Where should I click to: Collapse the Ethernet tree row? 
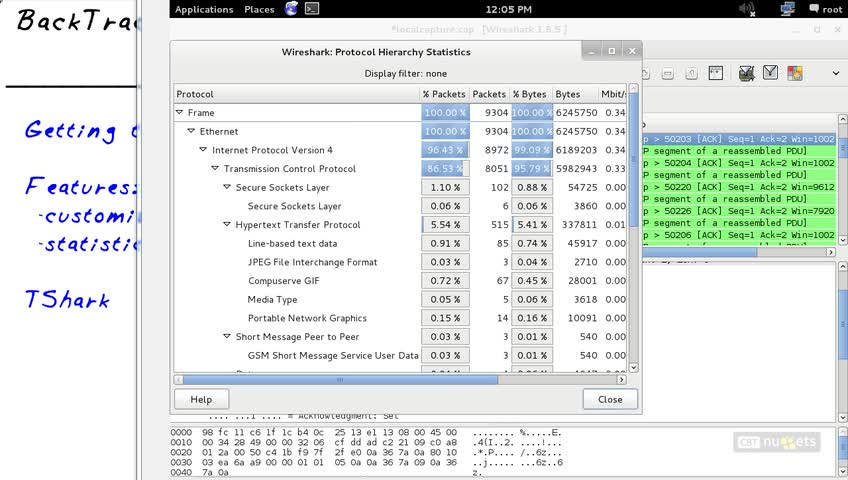191,131
